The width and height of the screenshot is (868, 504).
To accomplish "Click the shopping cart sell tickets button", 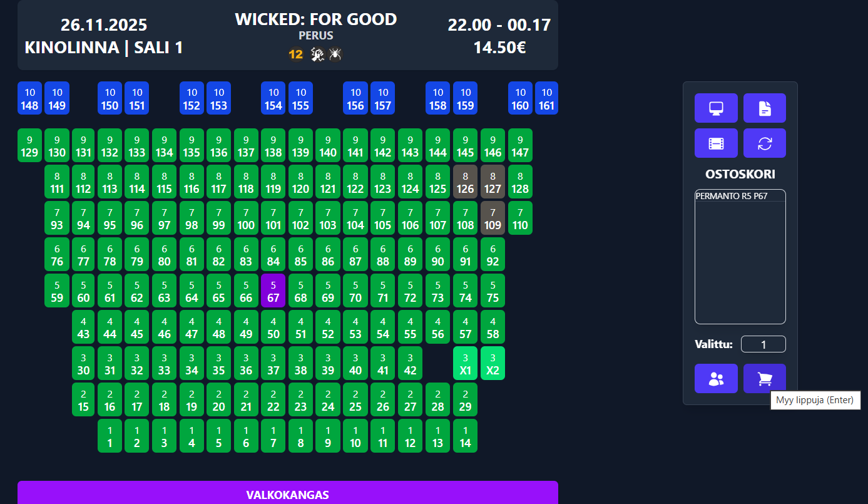I will 764,379.
